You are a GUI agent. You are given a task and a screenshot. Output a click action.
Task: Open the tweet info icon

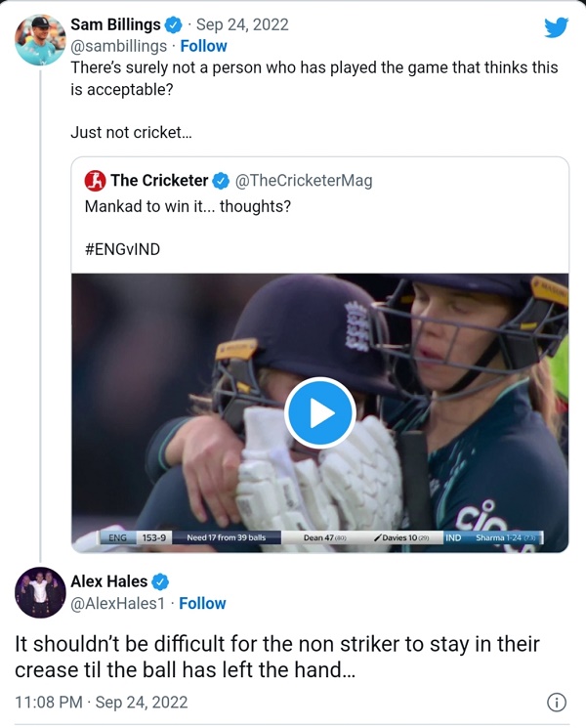point(557,702)
